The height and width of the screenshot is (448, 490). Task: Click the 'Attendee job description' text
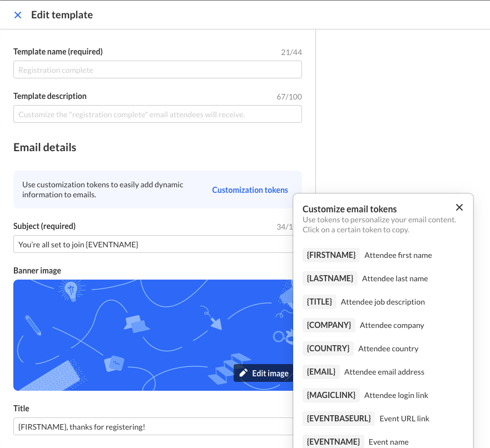pyautogui.click(x=383, y=302)
